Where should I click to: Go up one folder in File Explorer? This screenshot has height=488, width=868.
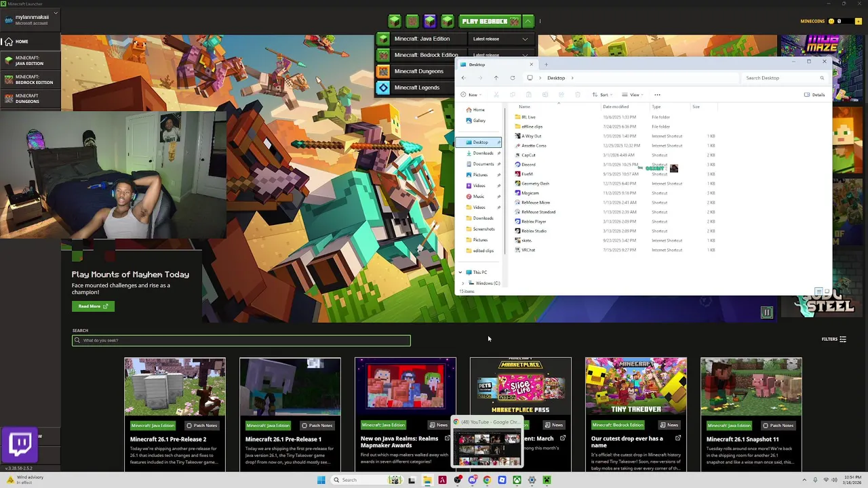point(496,78)
